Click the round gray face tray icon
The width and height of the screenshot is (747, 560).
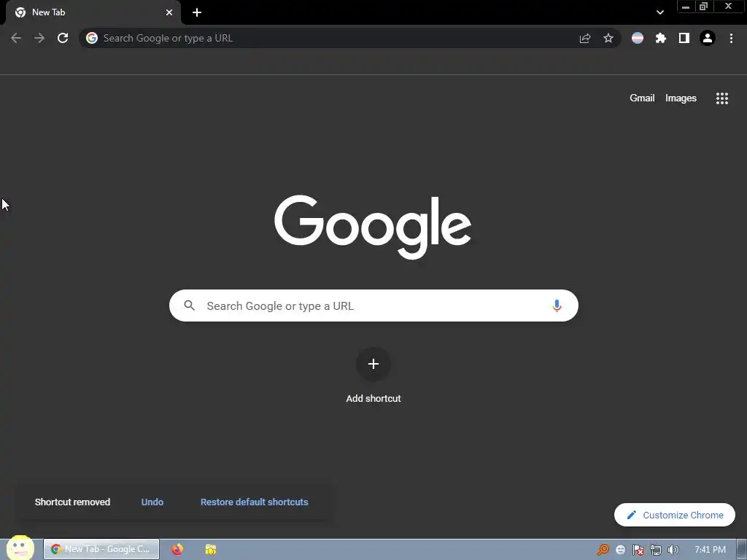pos(620,550)
